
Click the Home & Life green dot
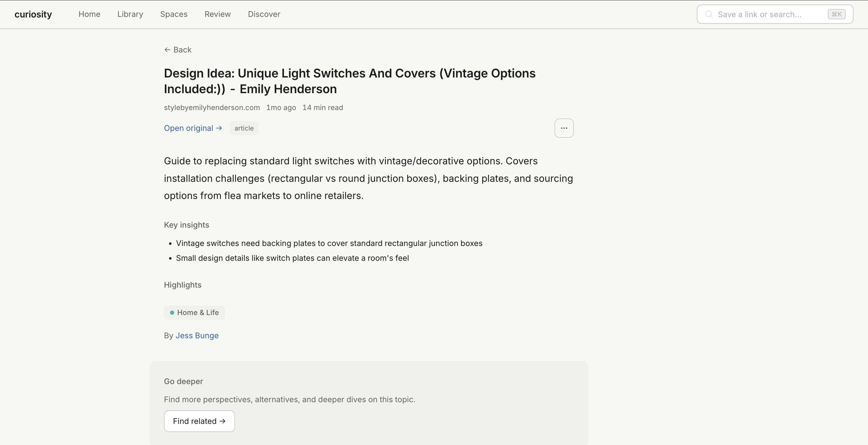point(172,313)
